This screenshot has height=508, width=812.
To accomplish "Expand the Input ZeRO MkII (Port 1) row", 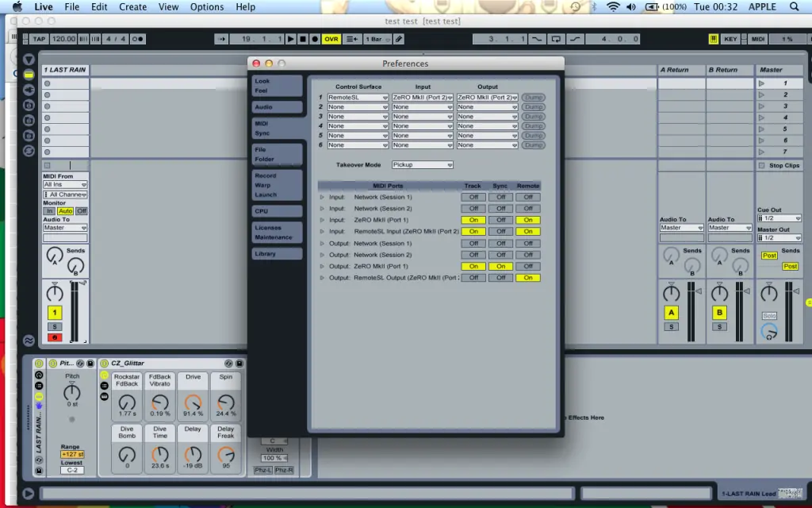I will click(x=322, y=220).
